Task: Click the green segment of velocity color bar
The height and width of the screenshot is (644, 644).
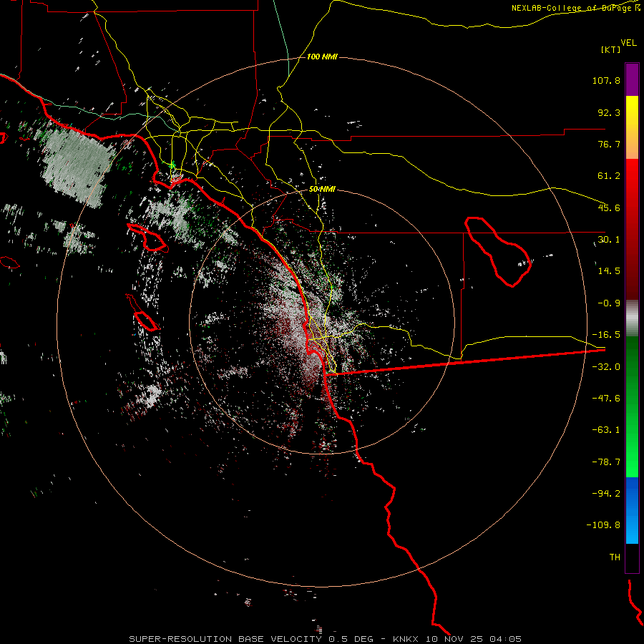Action: click(632, 406)
